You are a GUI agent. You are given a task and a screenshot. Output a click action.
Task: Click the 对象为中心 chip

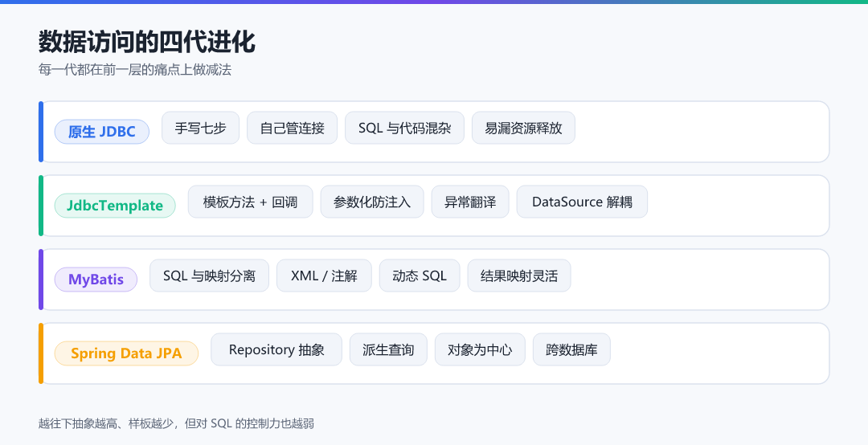click(x=480, y=349)
